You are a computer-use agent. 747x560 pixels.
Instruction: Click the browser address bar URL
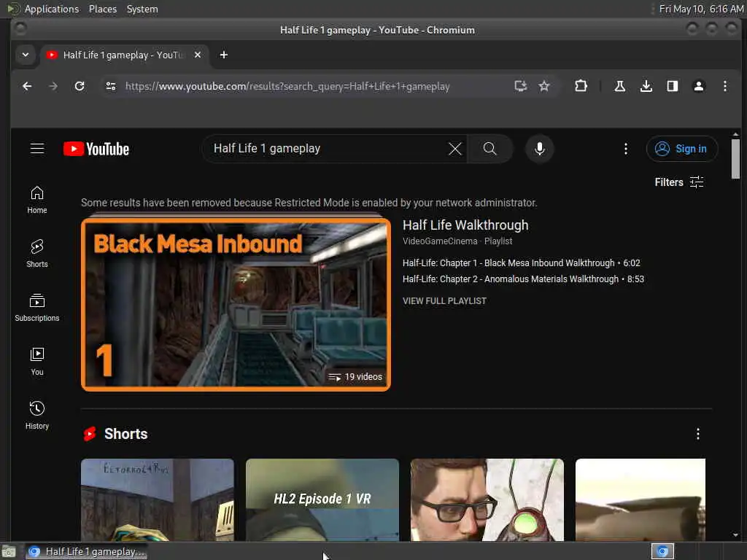287,86
